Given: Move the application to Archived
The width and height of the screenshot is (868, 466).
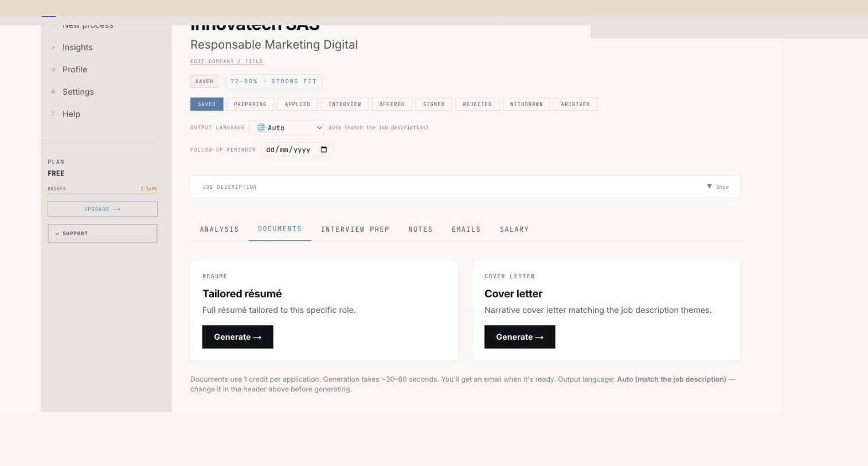Looking at the screenshot, I should click(x=576, y=104).
